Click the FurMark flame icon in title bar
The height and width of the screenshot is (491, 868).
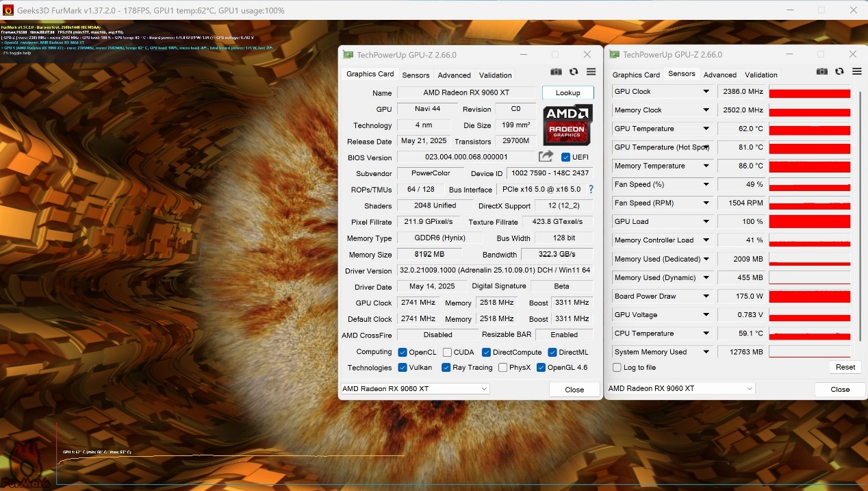click(8, 10)
